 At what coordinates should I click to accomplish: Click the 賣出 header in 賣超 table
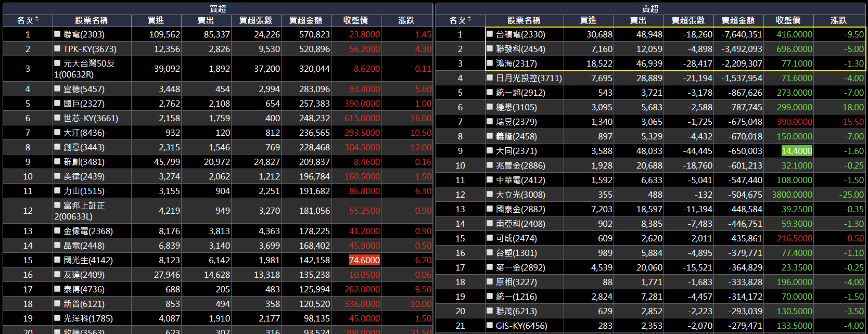[639, 20]
